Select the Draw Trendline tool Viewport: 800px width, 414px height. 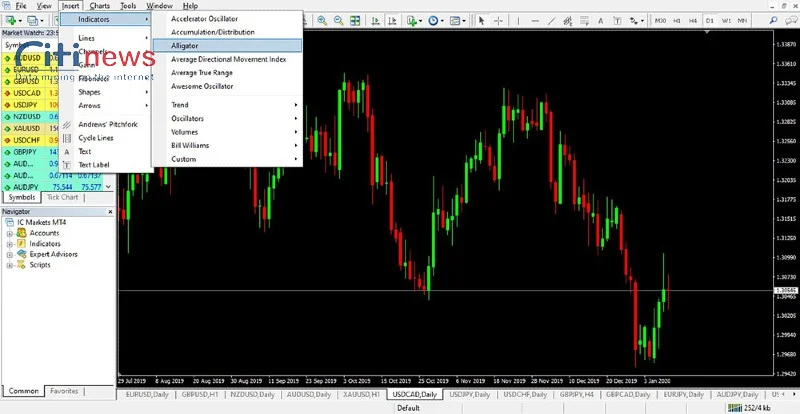[x=551, y=20]
